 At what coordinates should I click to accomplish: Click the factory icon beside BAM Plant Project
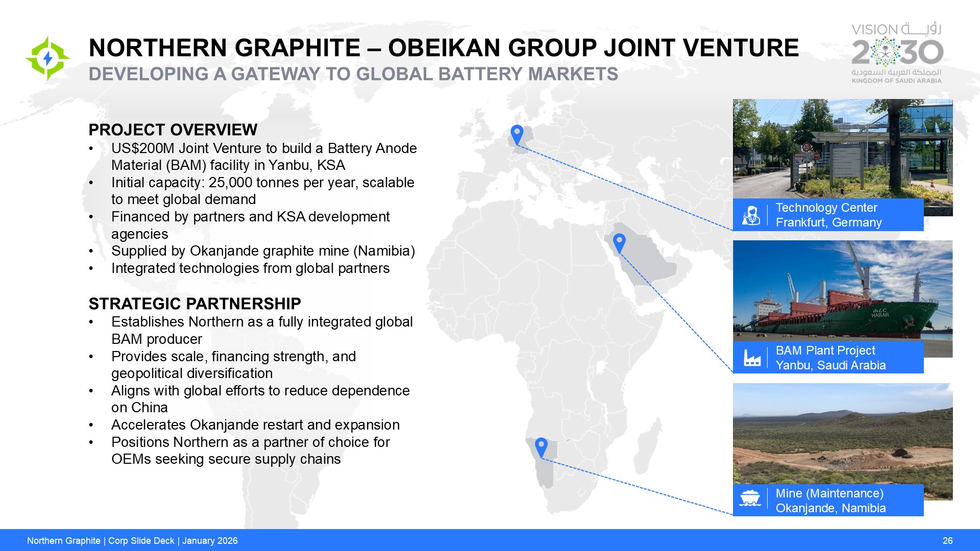pos(752,358)
